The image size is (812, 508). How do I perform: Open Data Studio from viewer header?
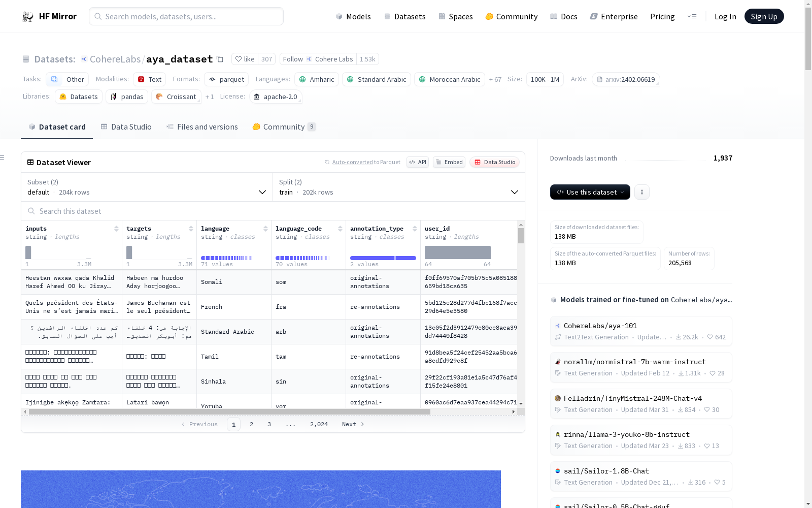[495, 162]
